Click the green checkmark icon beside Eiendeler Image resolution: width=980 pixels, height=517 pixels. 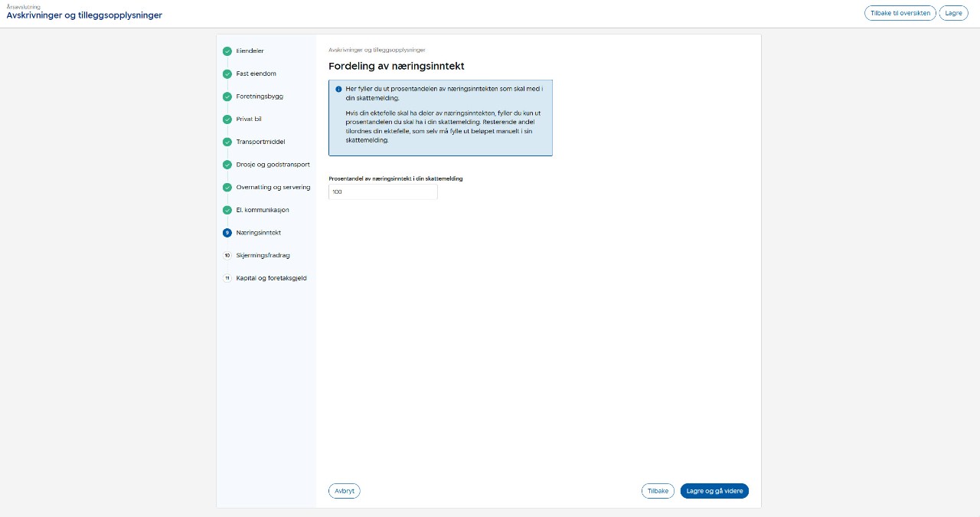pyautogui.click(x=227, y=51)
